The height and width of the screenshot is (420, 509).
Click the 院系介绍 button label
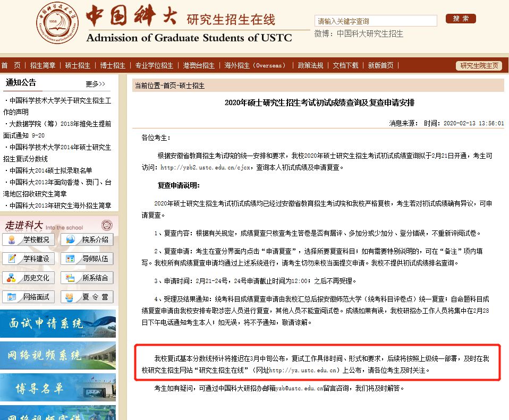95,239
